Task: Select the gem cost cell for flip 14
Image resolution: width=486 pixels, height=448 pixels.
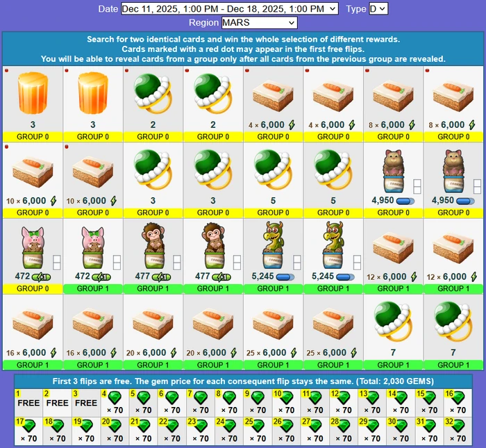Action: (401, 403)
